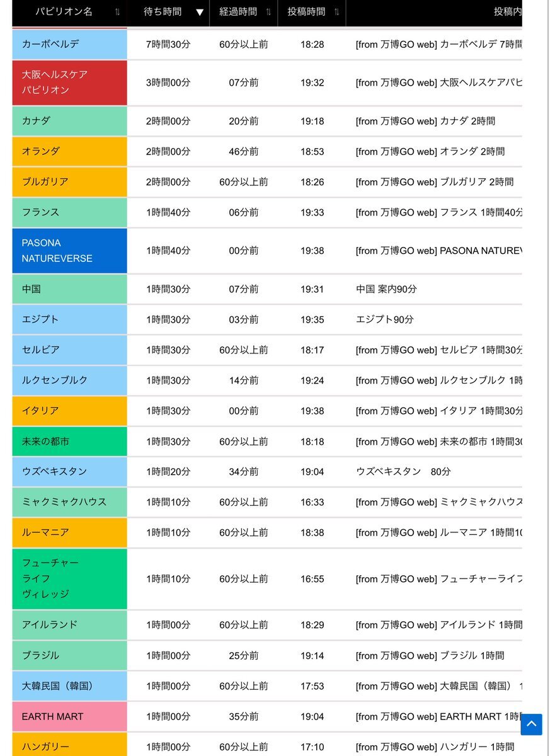555x756 pixels.
Task: Click the 中国 pavilion name cell
Action: [x=69, y=289]
